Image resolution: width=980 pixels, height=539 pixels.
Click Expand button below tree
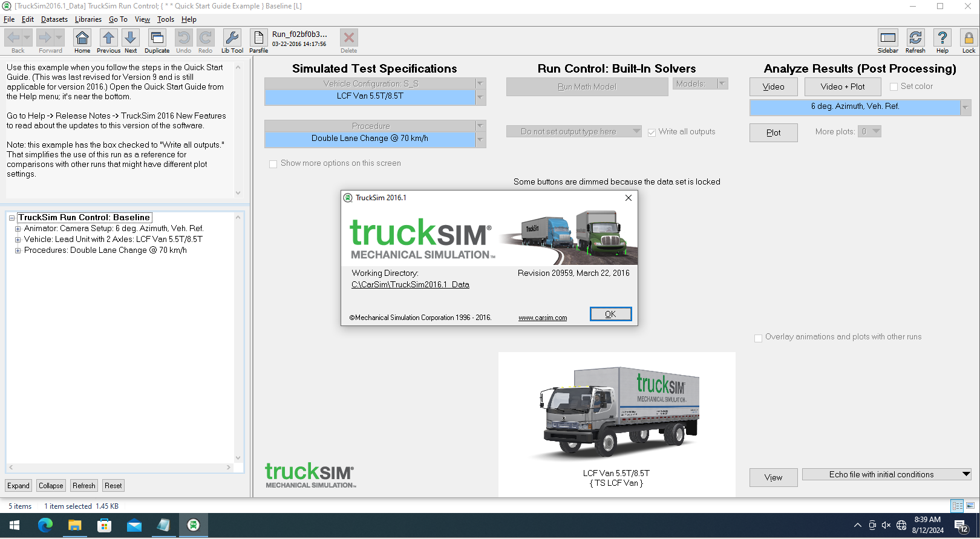coord(18,485)
